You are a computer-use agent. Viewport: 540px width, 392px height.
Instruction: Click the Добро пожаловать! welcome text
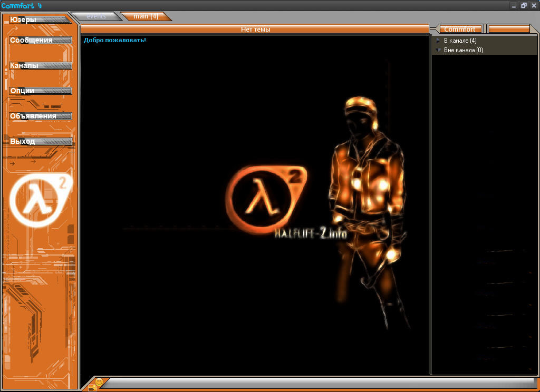pos(114,40)
